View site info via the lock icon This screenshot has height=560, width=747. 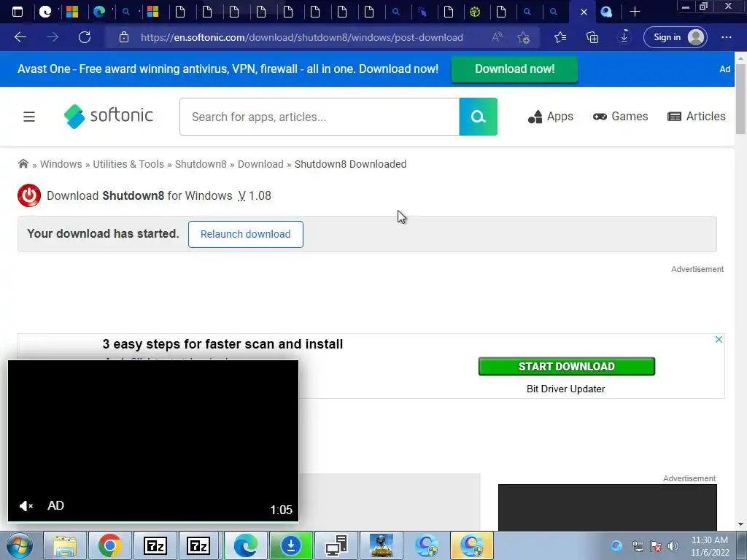coord(124,37)
